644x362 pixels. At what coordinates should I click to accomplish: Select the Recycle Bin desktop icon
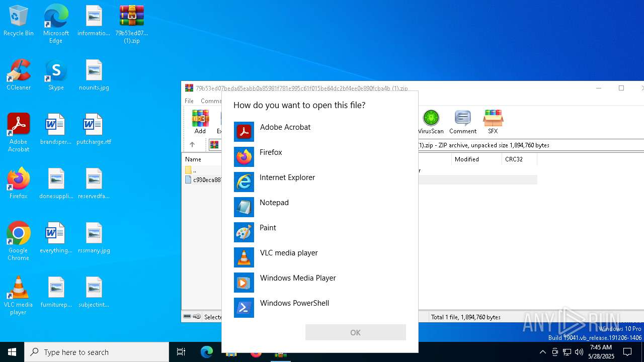[x=19, y=21]
